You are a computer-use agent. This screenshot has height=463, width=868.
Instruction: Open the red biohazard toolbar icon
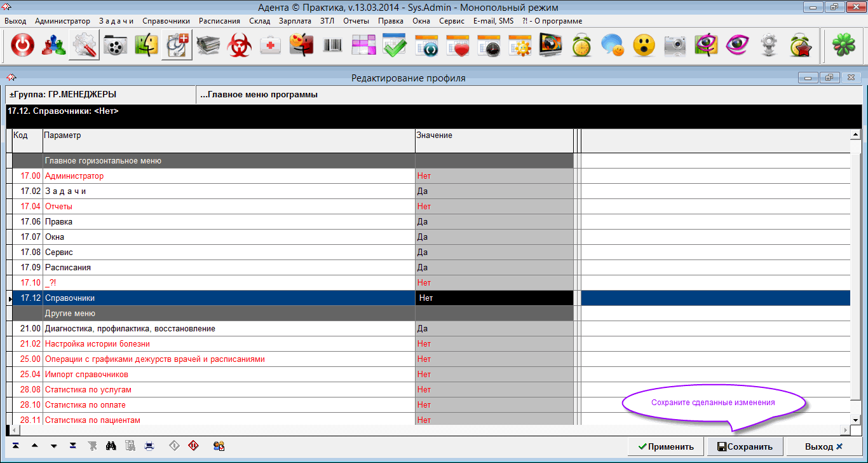coord(240,46)
